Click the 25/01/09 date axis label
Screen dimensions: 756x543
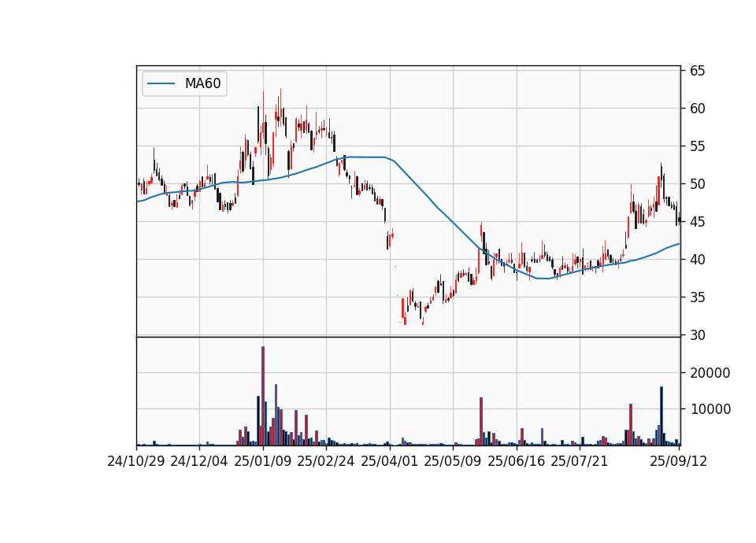(x=263, y=461)
